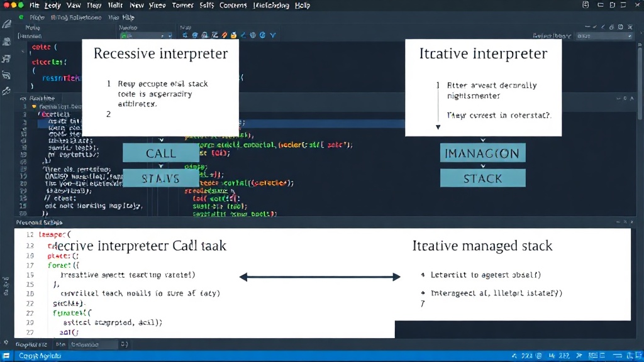Open the 'Nav' menu in the menu bar
Screen dimensions: 644x362
click(136, 5)
